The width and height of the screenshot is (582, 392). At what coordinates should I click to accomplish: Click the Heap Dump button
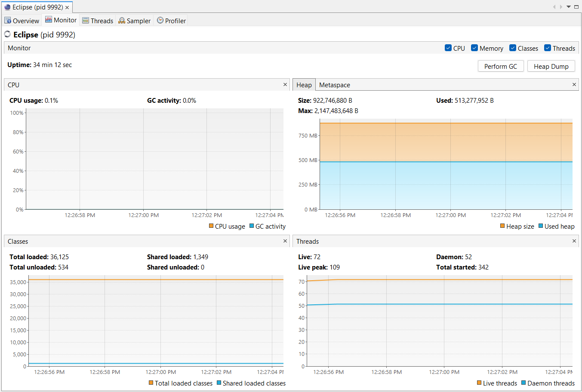[x=551, y=66]
